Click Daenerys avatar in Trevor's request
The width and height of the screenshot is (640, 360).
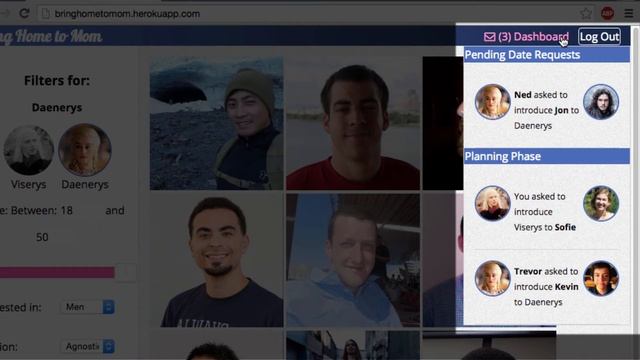tap(492, 278)
